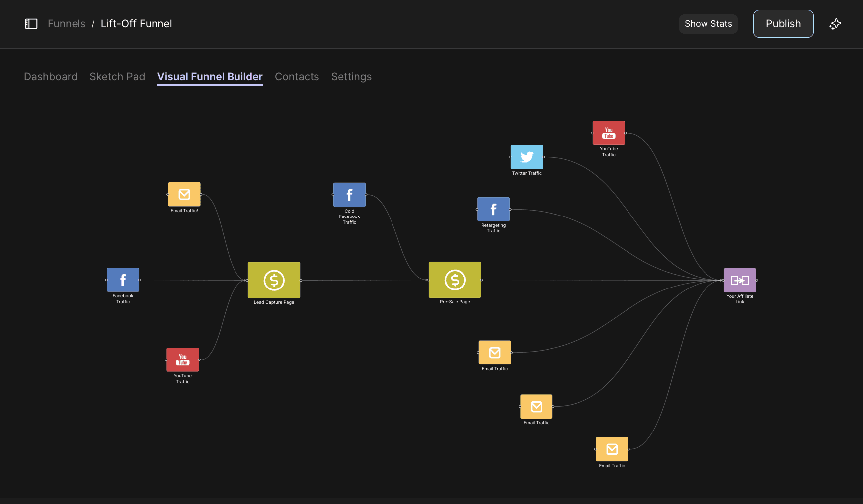Click the connection port on Pre-Sale Page

[482, 280]
